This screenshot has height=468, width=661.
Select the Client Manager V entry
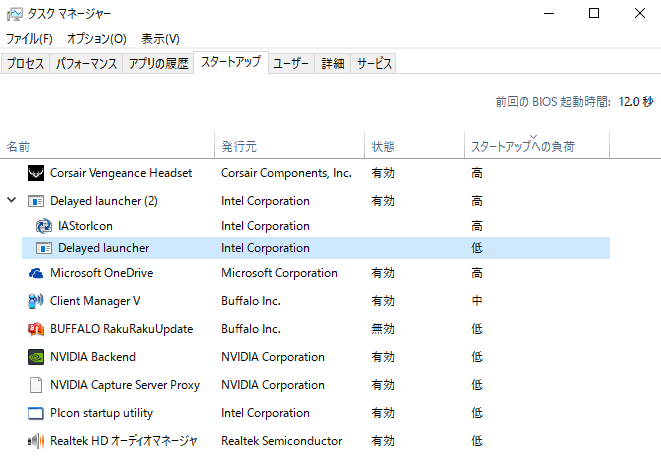point(95,301)
